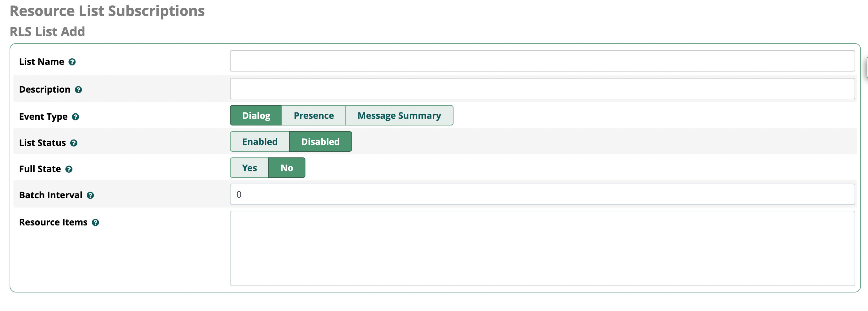Focus the List Name text field
Image resolution: width=868 pixels, height=311 pixels.
[x=542, y=61]
